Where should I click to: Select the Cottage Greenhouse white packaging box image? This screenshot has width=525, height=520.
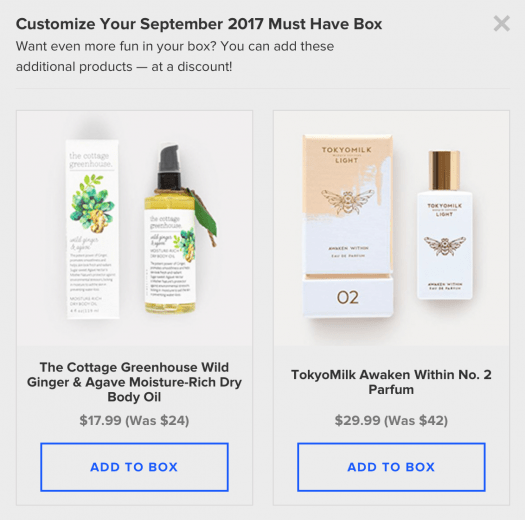coord(92,229)
